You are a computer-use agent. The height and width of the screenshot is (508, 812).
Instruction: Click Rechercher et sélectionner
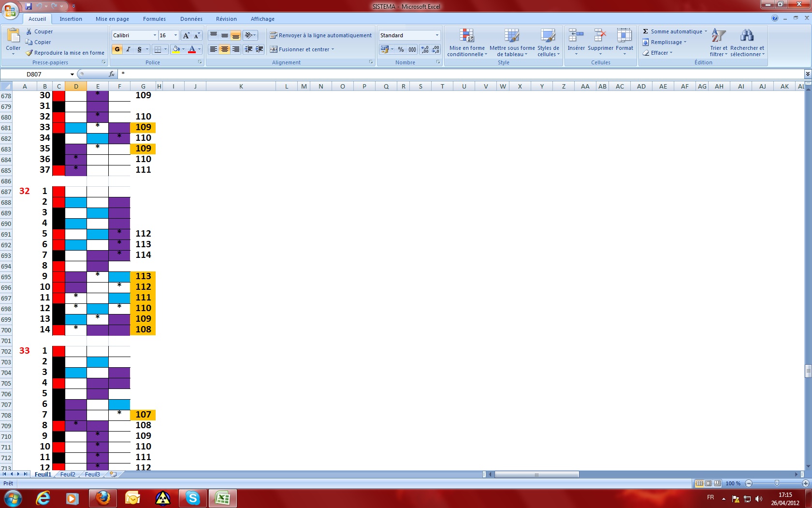click(747, 43)
